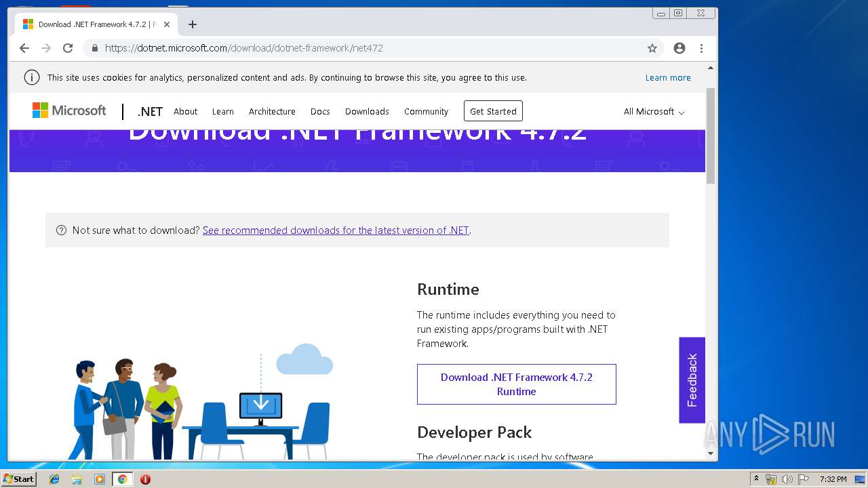Go back with the browser back arrow
Image resolution: width=868 pixels, height=488 pixels.
pyautogui.click(x=24, y=48)
